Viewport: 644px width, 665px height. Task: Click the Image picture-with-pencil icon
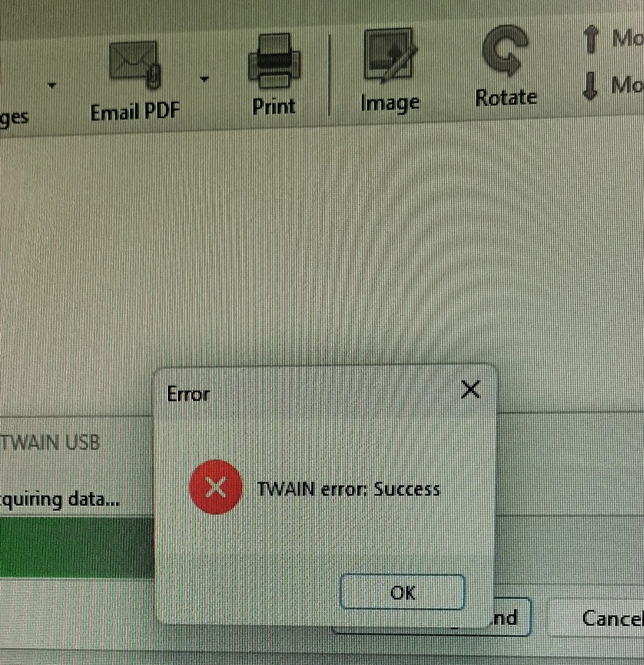(390, 56)
